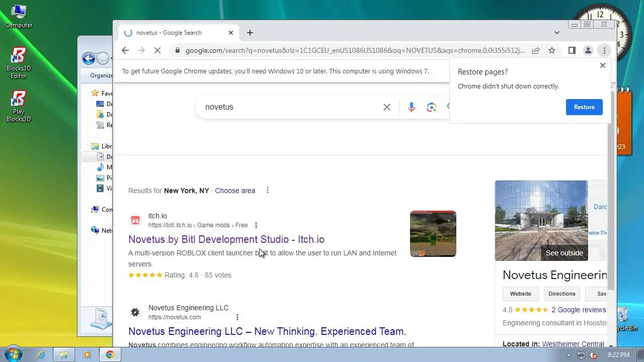Launch Play Blocks3D desktop shortcut
644x362 pixels.
(x=19, y=106)
